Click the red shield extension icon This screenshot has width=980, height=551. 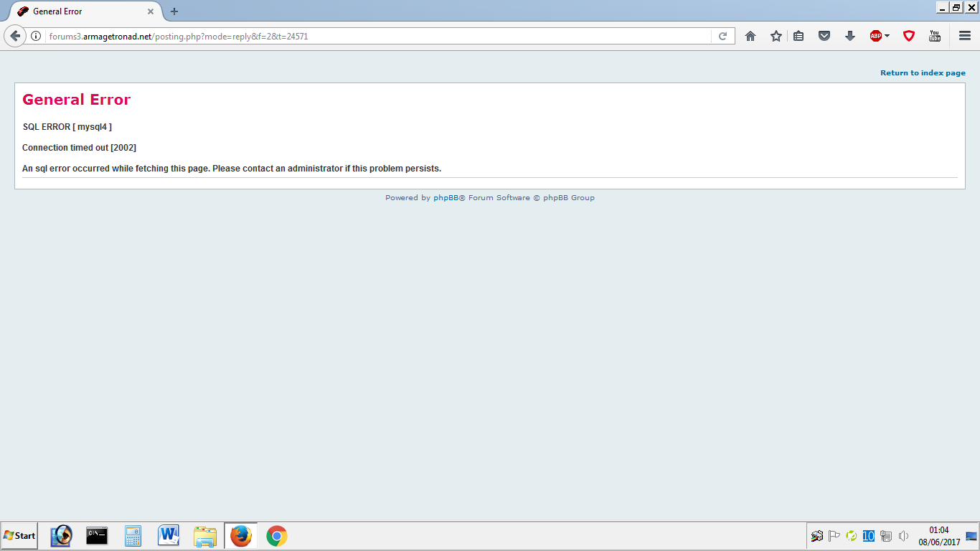909,36
